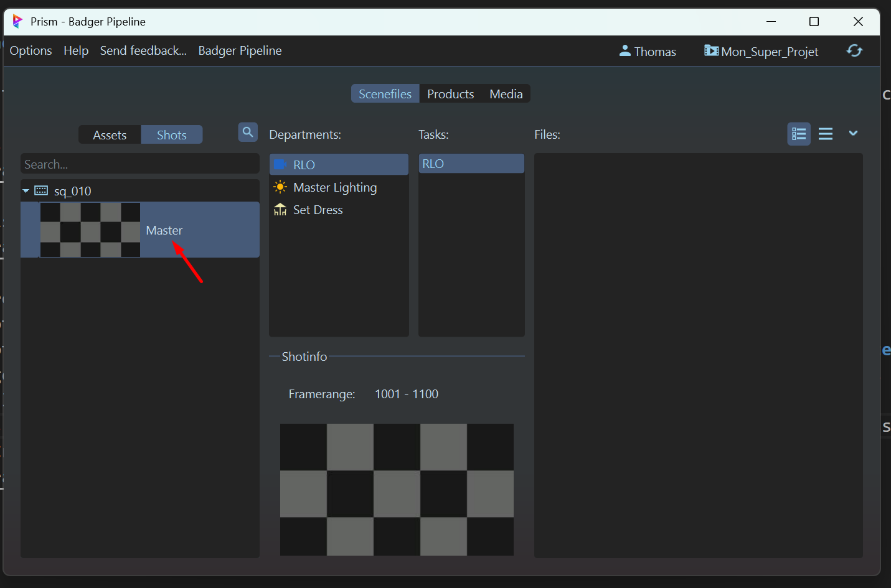Image resolution: width=891 pixels, height=588 pixels.
Task: Switch to compact list view icon
Action: tap(826, 134)
